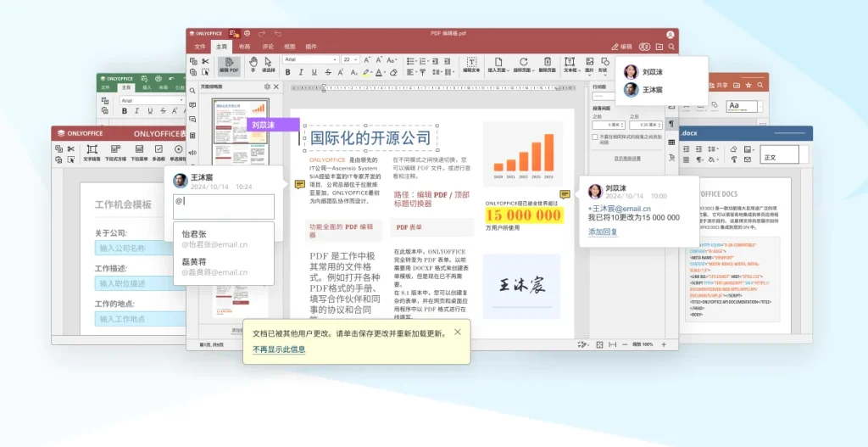Toggle underline in the PDF editor toolbar

[314, 73]
